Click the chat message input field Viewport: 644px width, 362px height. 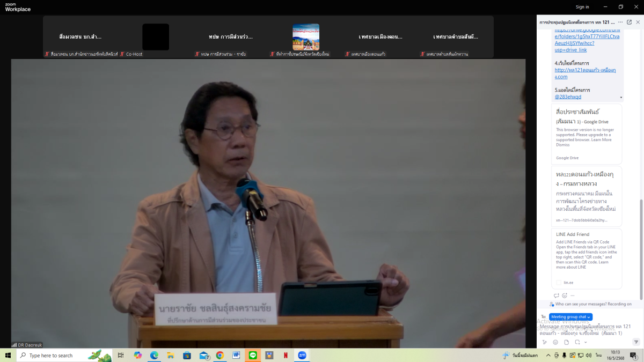(585, 329)
